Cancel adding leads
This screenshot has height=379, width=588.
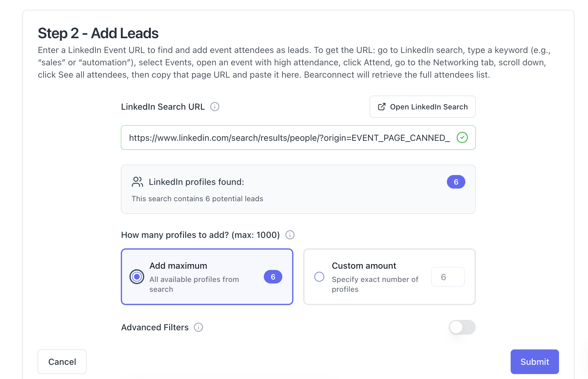[62, 362]
